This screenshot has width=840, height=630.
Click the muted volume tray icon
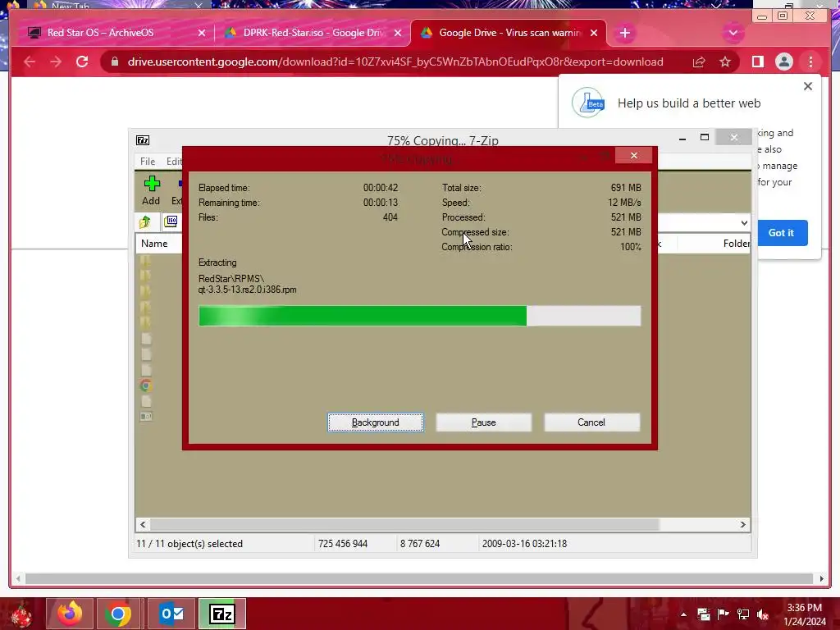click(x=763, y=614)
